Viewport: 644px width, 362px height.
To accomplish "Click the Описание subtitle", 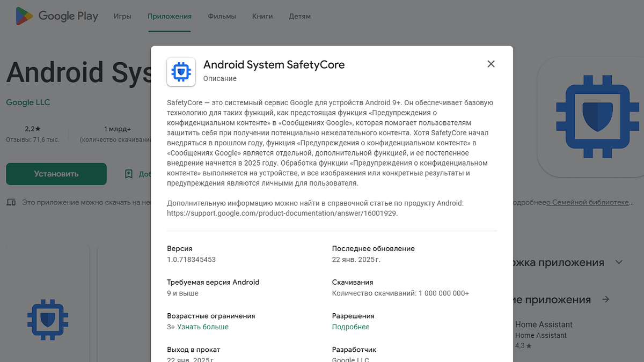I will pos(219,78).
